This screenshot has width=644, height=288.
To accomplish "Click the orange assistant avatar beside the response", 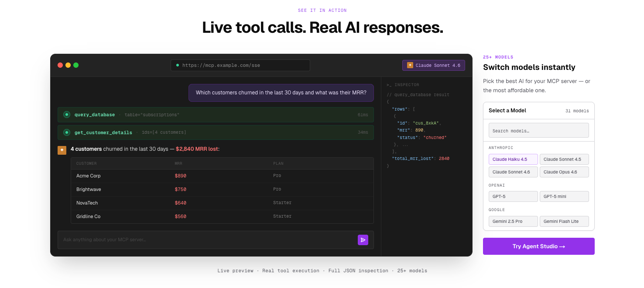I will click(x=62, y=150).
